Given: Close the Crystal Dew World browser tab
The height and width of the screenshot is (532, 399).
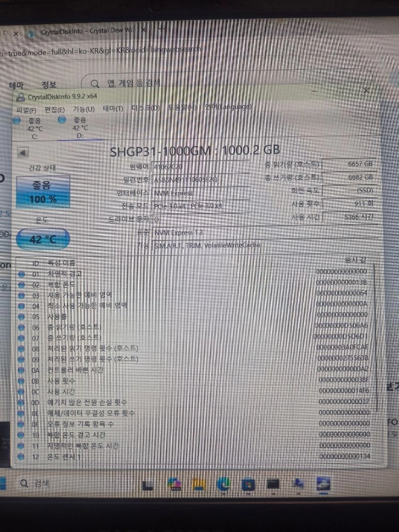Looking at the screenshot, I should pos(144,30).
